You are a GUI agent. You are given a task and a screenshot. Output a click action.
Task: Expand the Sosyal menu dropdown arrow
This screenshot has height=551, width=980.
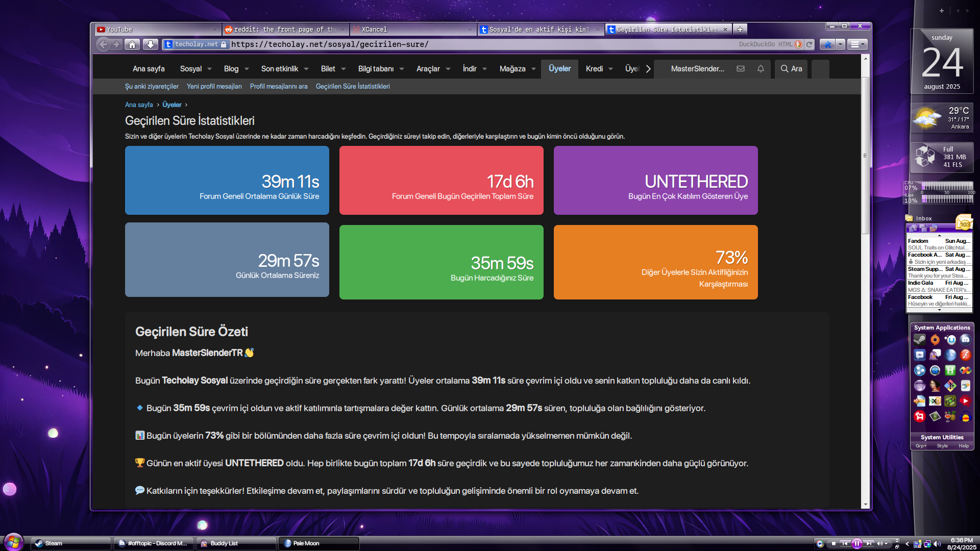point(209,69)
